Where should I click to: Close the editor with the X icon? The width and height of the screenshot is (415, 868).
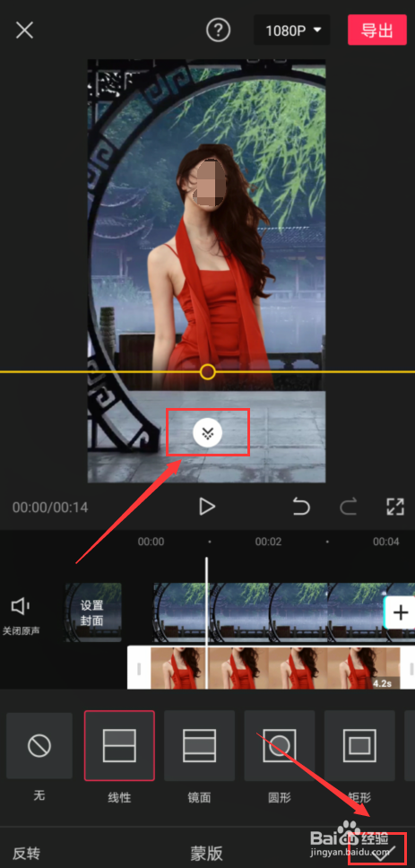[25, 30]
